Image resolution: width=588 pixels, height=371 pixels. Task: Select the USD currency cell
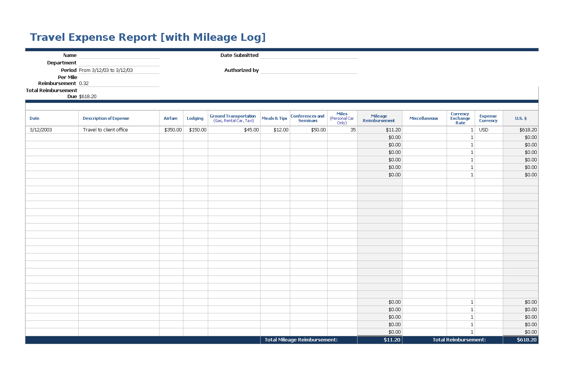pyautogui.click(x=489, y=130)
